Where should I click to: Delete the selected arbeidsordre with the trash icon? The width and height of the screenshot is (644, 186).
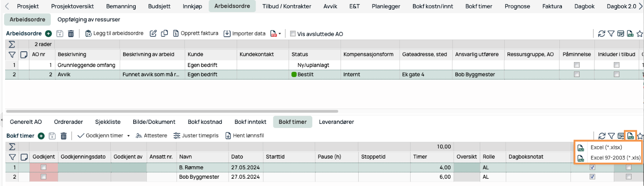point(71,33)
